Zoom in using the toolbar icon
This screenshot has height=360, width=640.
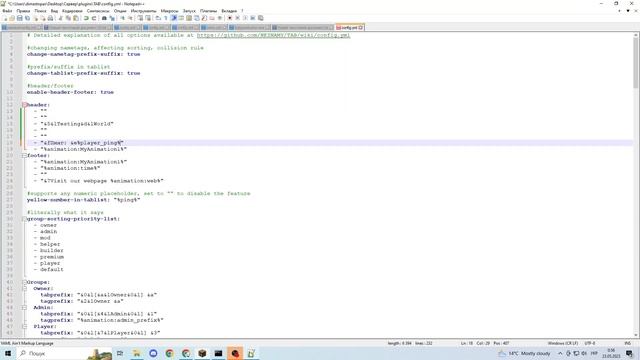coord(122,18)
